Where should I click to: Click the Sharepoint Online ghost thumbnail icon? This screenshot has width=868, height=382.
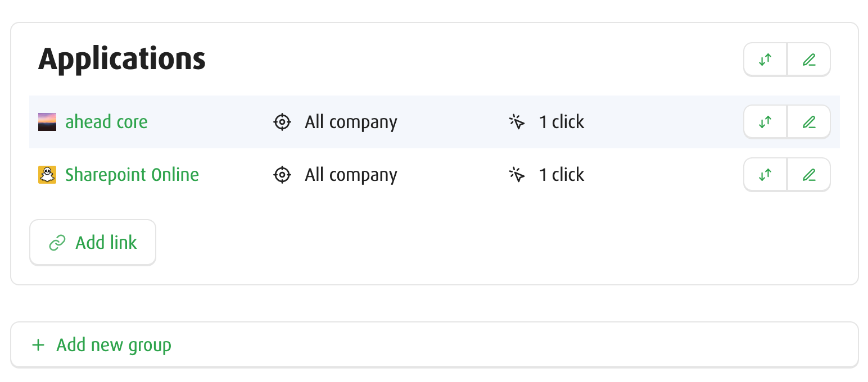[47, 175]
